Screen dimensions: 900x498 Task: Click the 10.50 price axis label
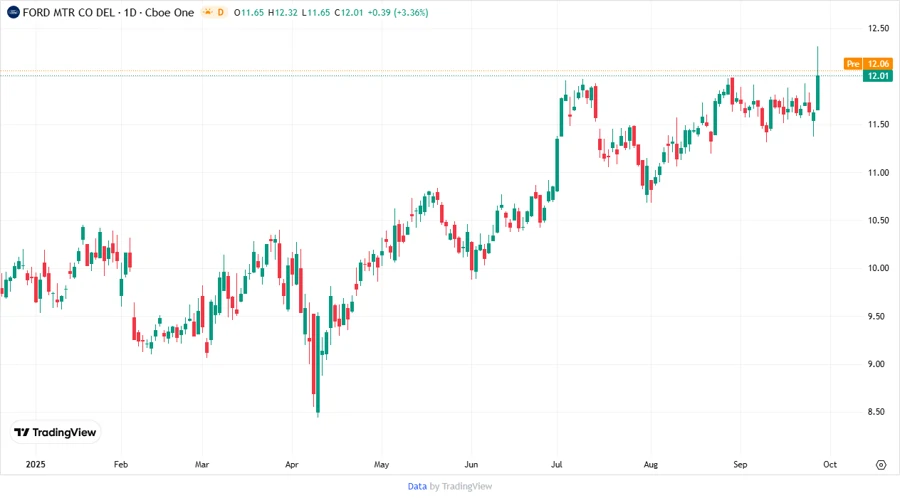click(x=878, y=220)
